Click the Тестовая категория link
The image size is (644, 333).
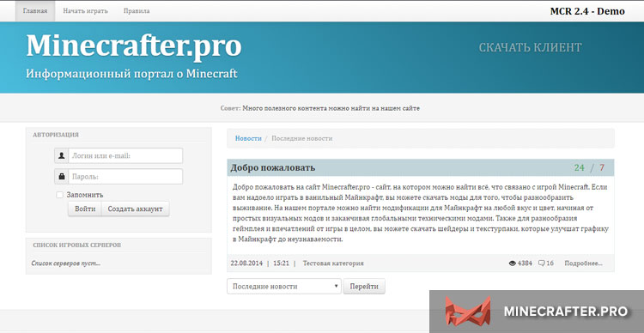coord(333,263)
